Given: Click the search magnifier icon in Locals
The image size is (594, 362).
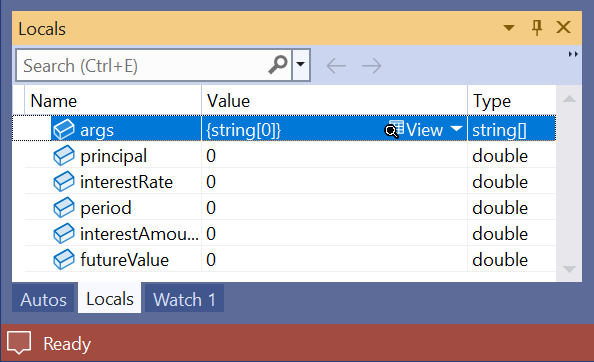Looking at the screenshot, I should (278, 65).
